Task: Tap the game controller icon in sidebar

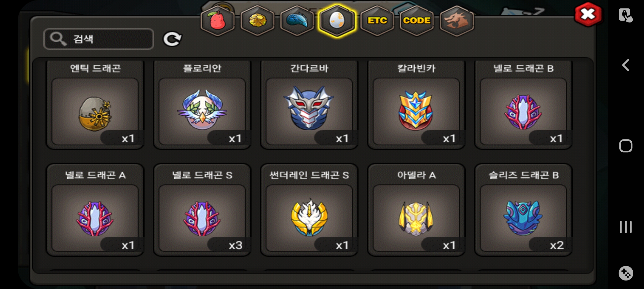Action: 626,273
